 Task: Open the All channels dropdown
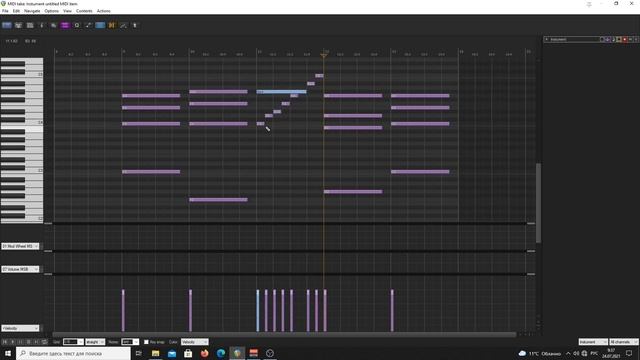623,342
